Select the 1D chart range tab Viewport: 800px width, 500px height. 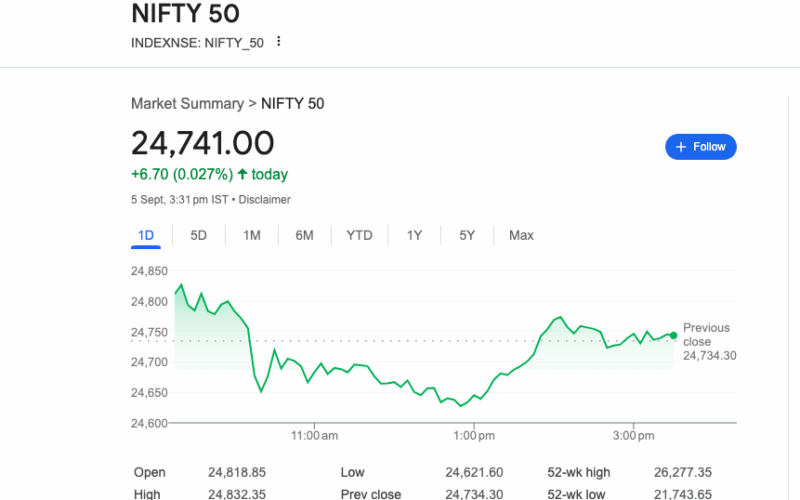[x=146, y=236]
